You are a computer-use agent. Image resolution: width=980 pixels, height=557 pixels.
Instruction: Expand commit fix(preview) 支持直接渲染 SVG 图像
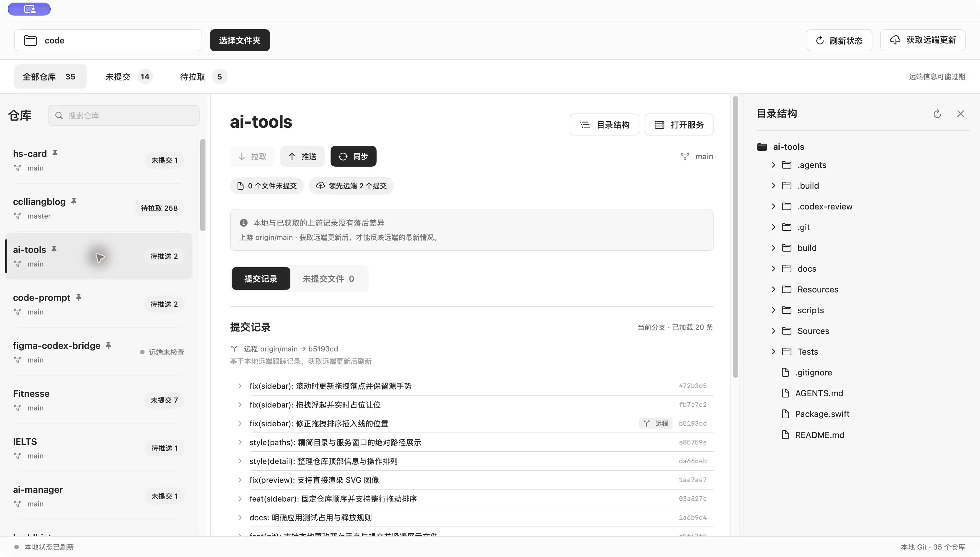pyautogui.click(x=240, y=480)
